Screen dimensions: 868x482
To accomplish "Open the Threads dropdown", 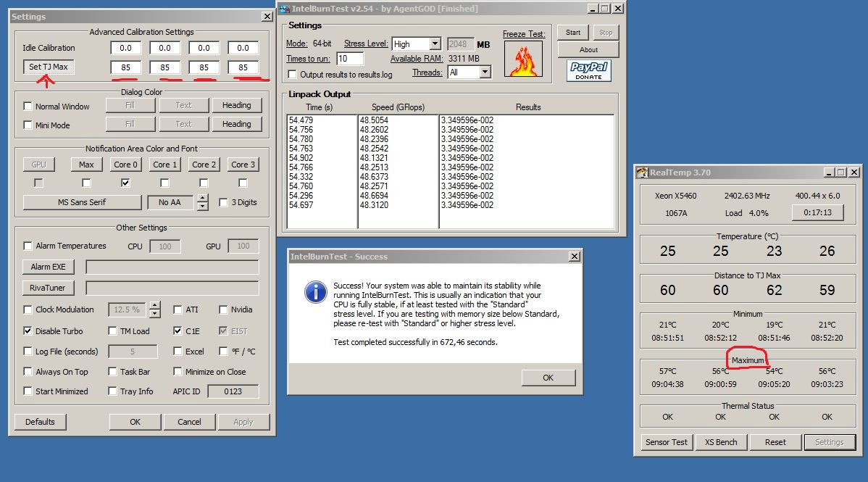I will point(485,72).
